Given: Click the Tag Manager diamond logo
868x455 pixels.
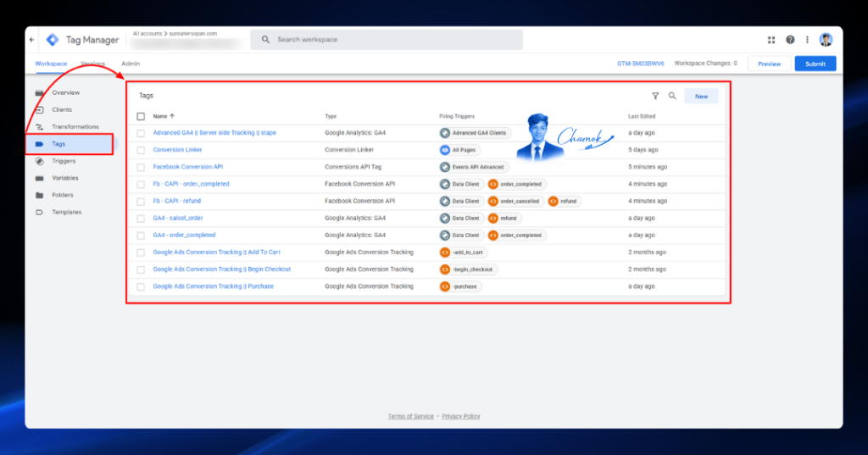Looking at the screenshot, I should pos(53,40).
